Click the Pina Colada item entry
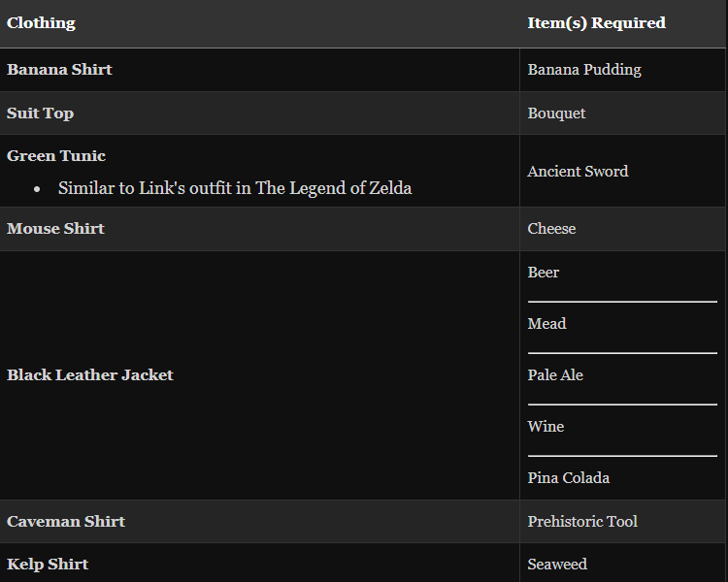 click(x=569, y=478)
